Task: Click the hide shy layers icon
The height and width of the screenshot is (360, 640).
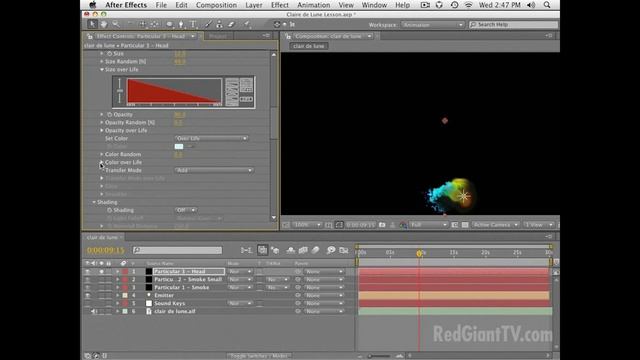Action: (291, 250)
